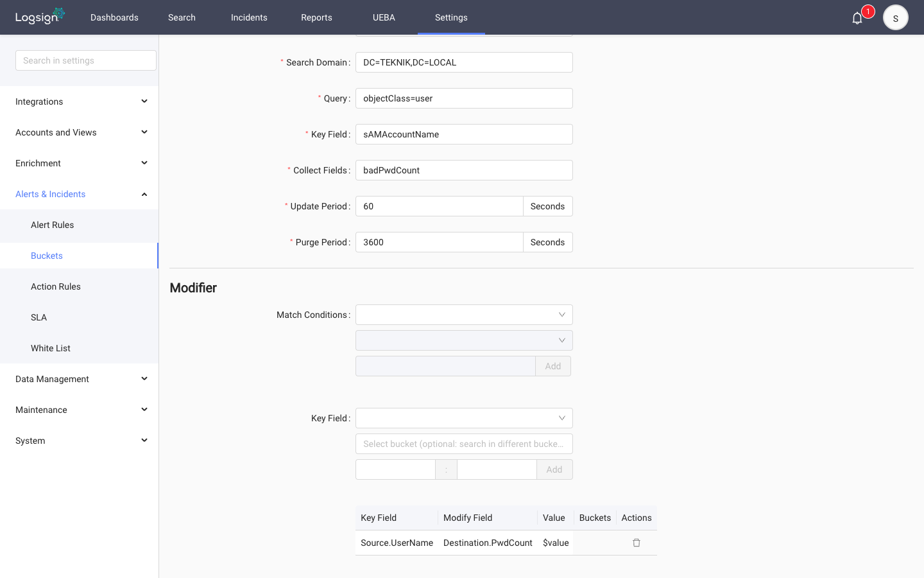Open the Match Conditions dropdown
This screenshot has height=578, width=924.
pos(464,315)
